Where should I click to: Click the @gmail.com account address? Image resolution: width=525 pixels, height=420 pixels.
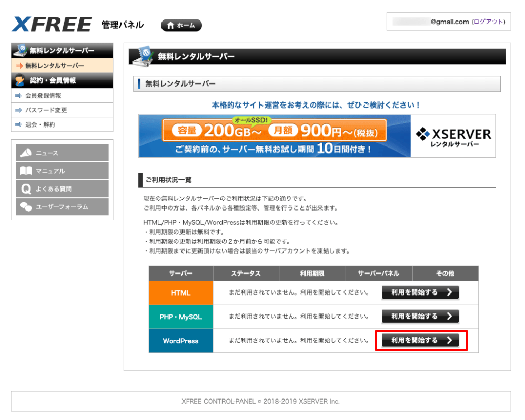tap(450, 22)
